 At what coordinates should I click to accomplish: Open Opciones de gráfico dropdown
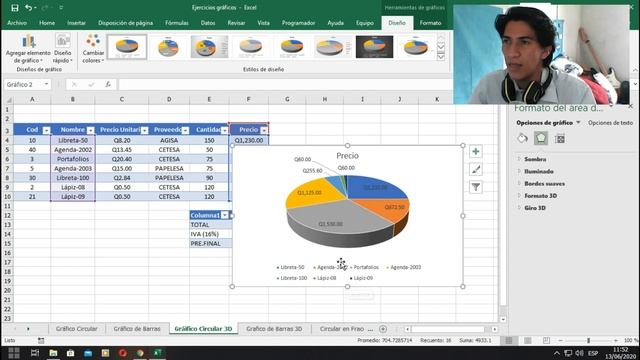578,122
